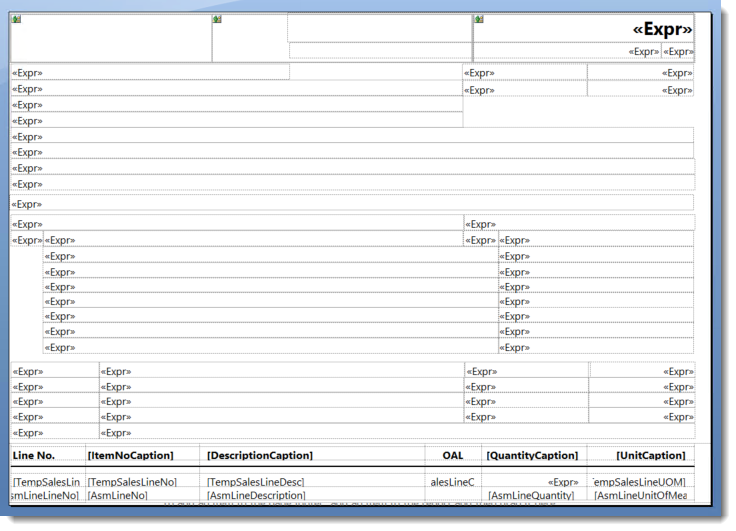Viewport: 736px width, 531px height.
Task: Select the truncated smLineLineNo] cell
Action: (x=48, y=495)
